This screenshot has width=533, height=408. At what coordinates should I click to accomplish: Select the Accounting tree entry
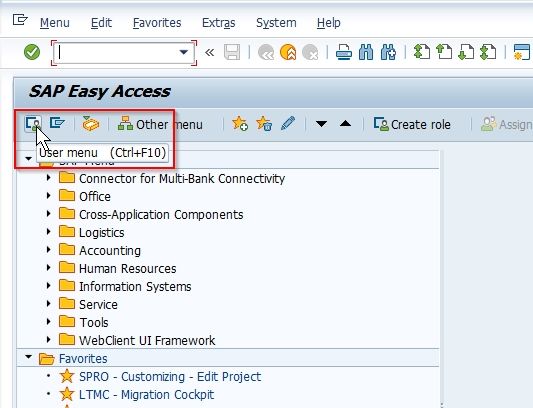tap(110, 251)
